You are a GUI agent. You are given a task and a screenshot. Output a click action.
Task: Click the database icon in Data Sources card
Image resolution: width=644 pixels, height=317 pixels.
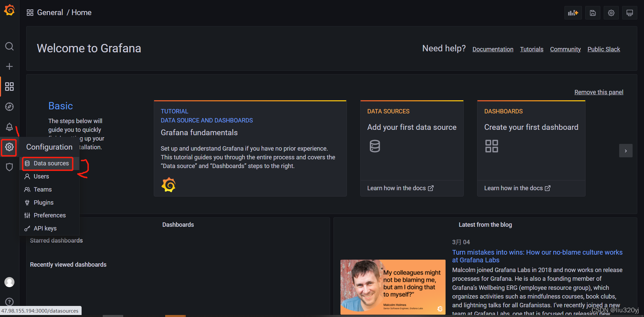point(375,146)
